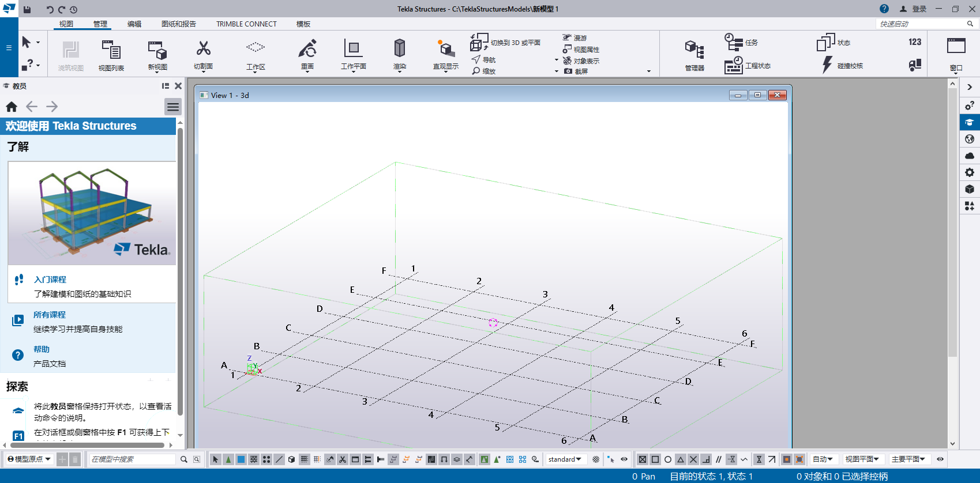The width and height of the screenshot is (980, 483).
Task: Click the 快速启动 quick launch search field
Action: pos(921,24)
